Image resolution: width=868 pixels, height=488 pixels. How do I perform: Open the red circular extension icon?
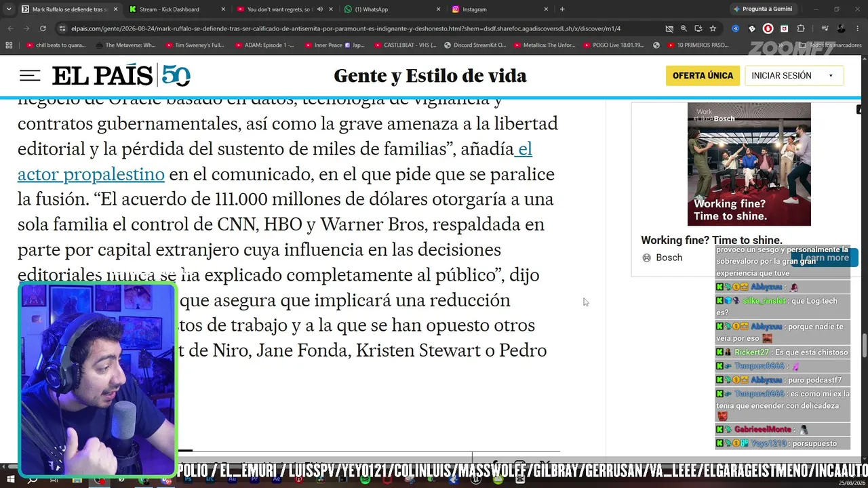pyautogui.click(x=768, y=28)
